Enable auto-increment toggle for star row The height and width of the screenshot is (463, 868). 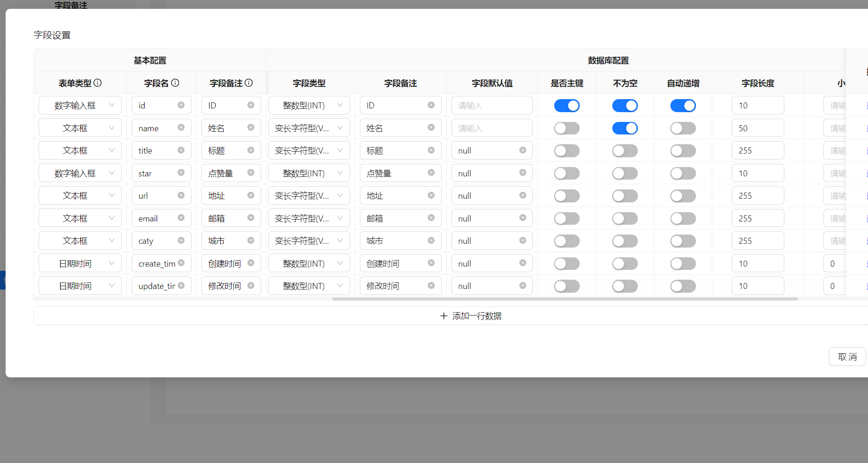[683, 173]
